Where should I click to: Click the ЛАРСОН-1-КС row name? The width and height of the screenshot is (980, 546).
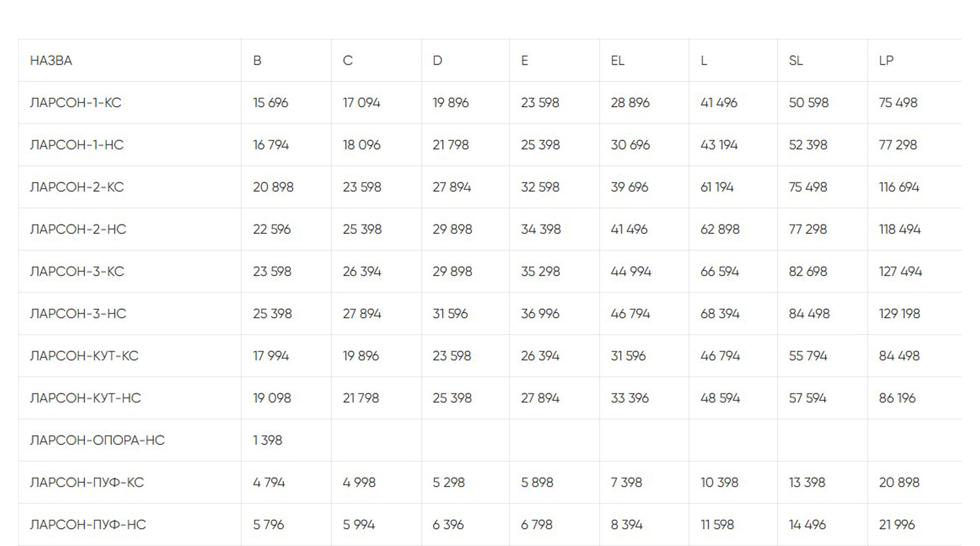click(75, 103)
